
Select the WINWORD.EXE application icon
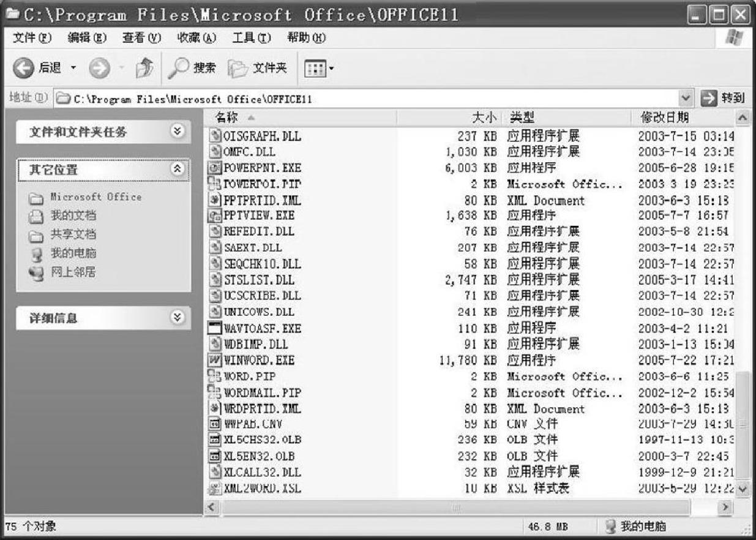(x=215, y=360)
